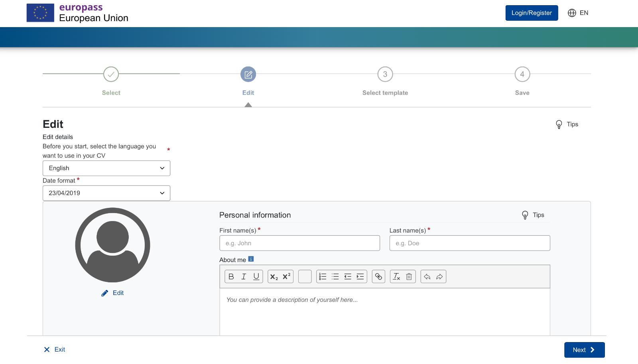Toggle italic formatting in editor toolbar
Screen dimensions: 638x364
pos(244,276)
